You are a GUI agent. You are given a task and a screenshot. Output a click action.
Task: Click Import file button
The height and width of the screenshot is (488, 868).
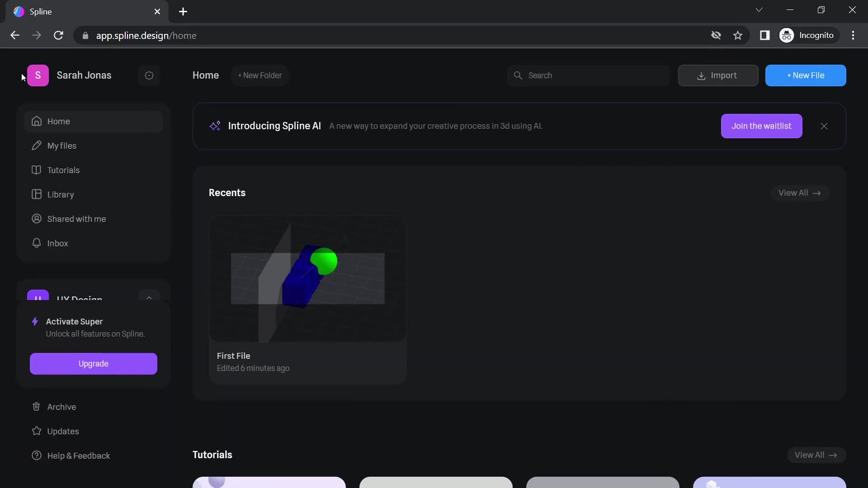point(718,75)
